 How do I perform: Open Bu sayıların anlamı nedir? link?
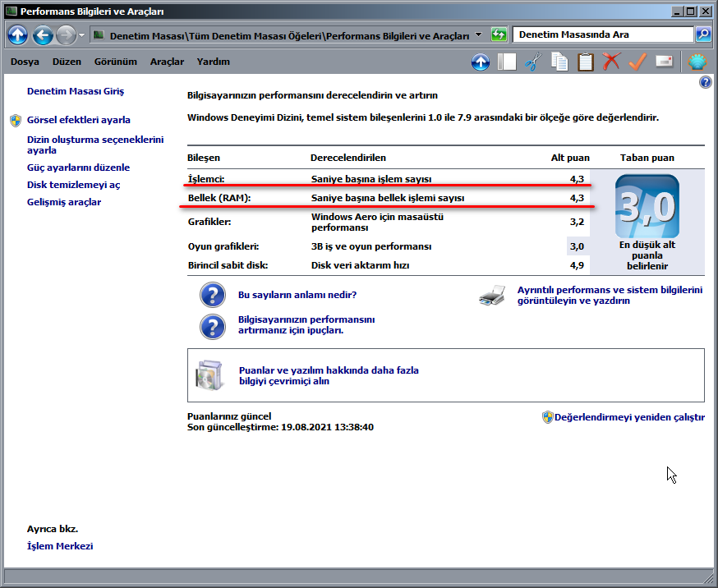tap(297, 295)
